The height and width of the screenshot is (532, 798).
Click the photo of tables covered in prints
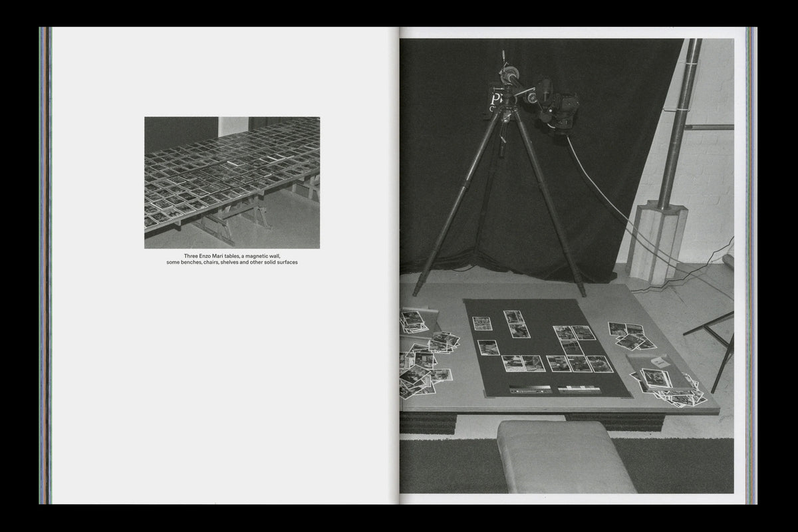[232, 183]
